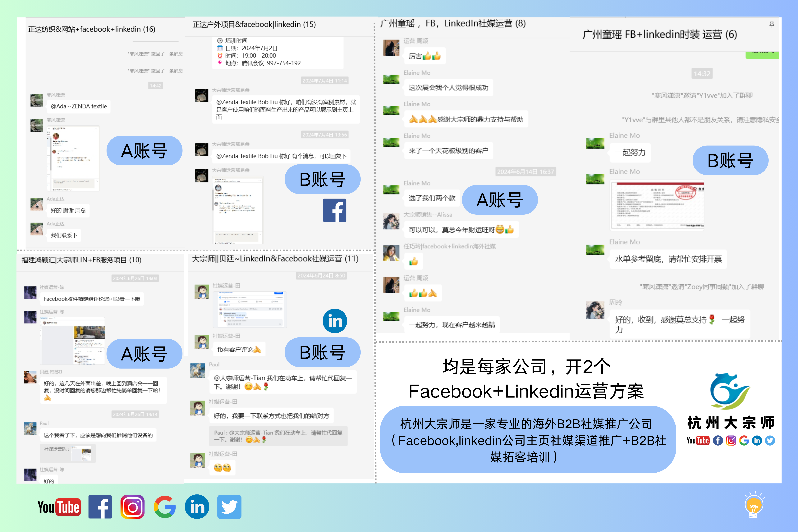Screen dimensions: 798x532
Task: Click message @Zenda Textile Bob Liu 你好 有个消息
Action: tap(281, 156)
